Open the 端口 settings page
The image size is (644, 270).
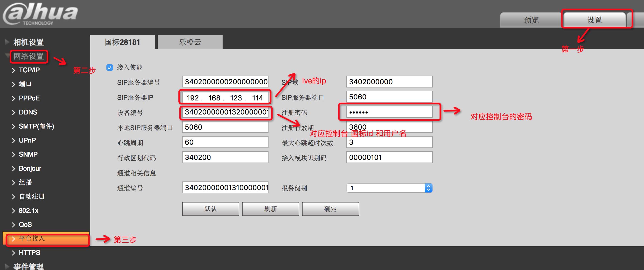[25, 84]
